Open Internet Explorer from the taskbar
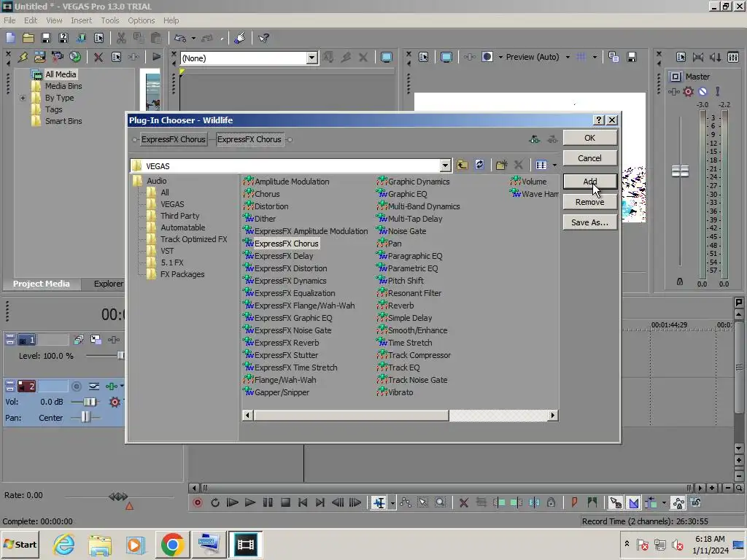The width and height of the screenshot is (747, 560). point(64,544)
